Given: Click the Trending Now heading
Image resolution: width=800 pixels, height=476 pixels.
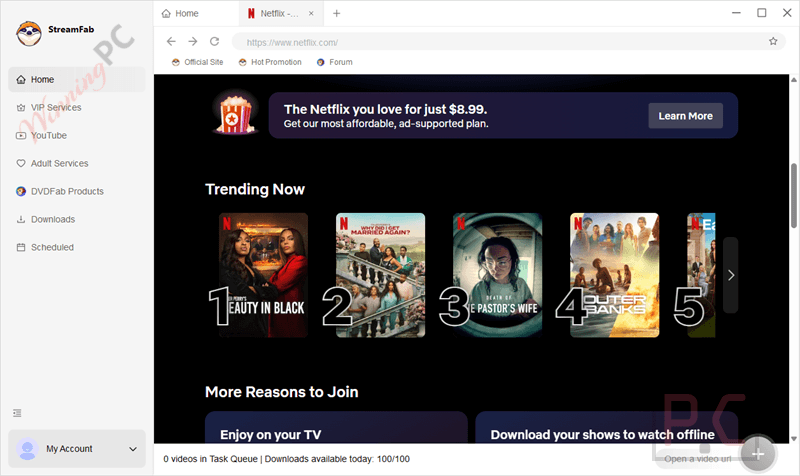Looking at the screenshot, I should tap(255, 189).
